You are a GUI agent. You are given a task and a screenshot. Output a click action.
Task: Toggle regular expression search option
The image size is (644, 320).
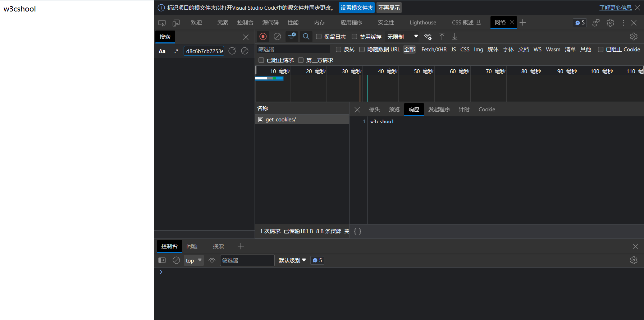click(176, 51)
